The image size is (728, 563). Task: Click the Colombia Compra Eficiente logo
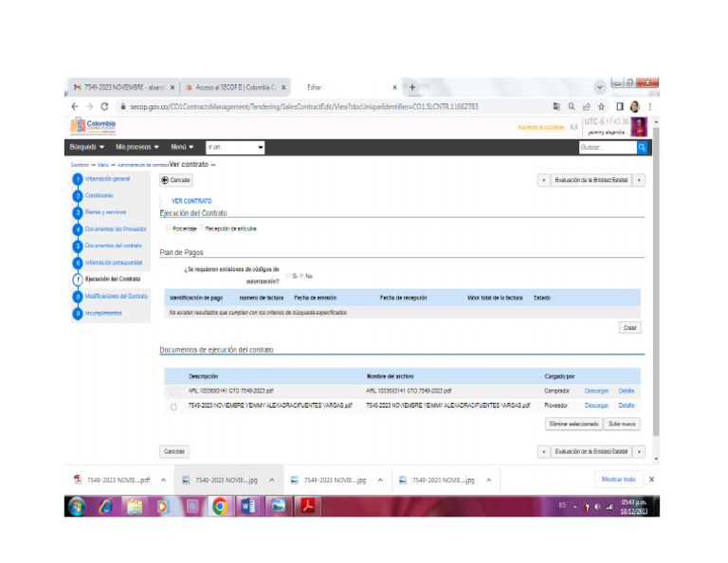tap(93, 126)
